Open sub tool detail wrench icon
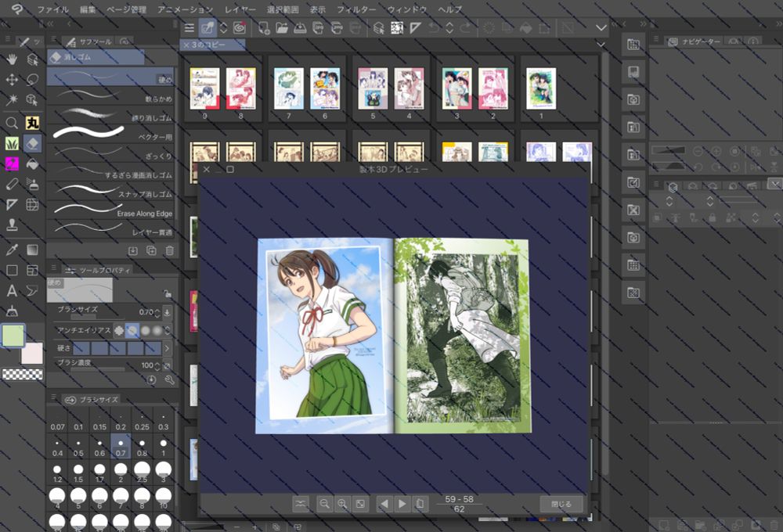The height and width of the screenshot is (532, 783). [x=169, y=379]
